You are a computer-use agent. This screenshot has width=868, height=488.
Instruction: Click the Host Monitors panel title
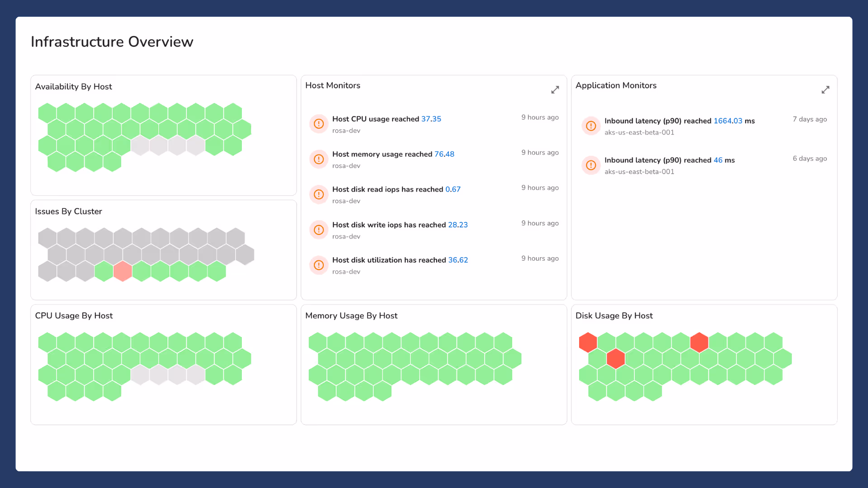point(333,85)
